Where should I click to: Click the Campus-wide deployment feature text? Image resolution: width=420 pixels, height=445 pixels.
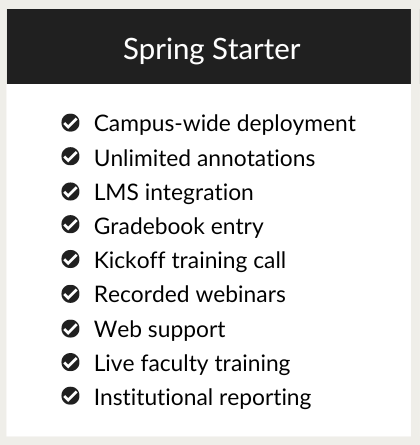[x=225, y=124]
